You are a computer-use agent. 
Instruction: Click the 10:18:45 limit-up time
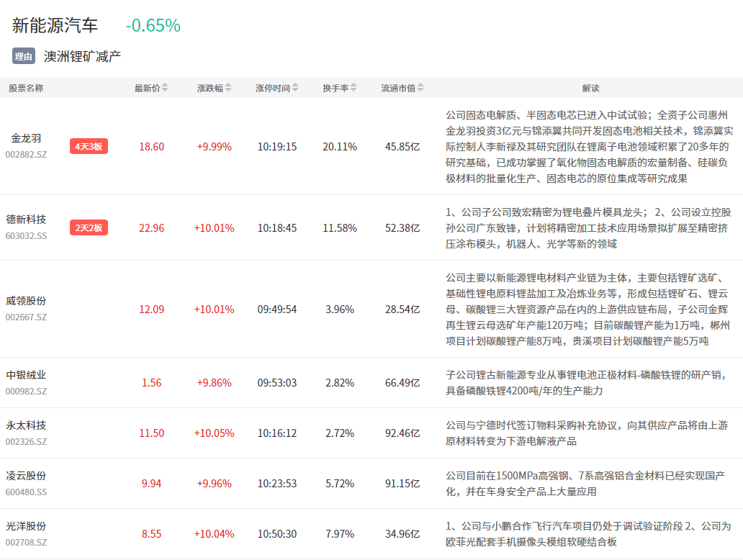277,228
